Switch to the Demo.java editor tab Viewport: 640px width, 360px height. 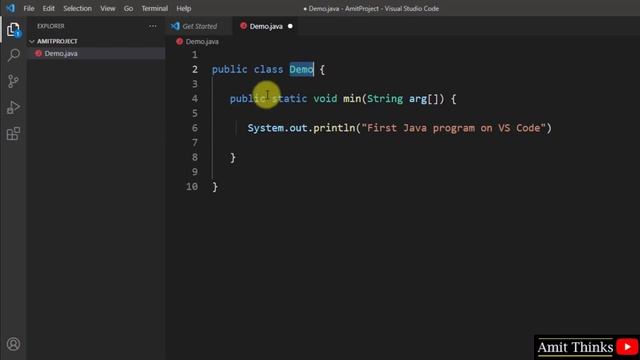(x=265, y=26)
